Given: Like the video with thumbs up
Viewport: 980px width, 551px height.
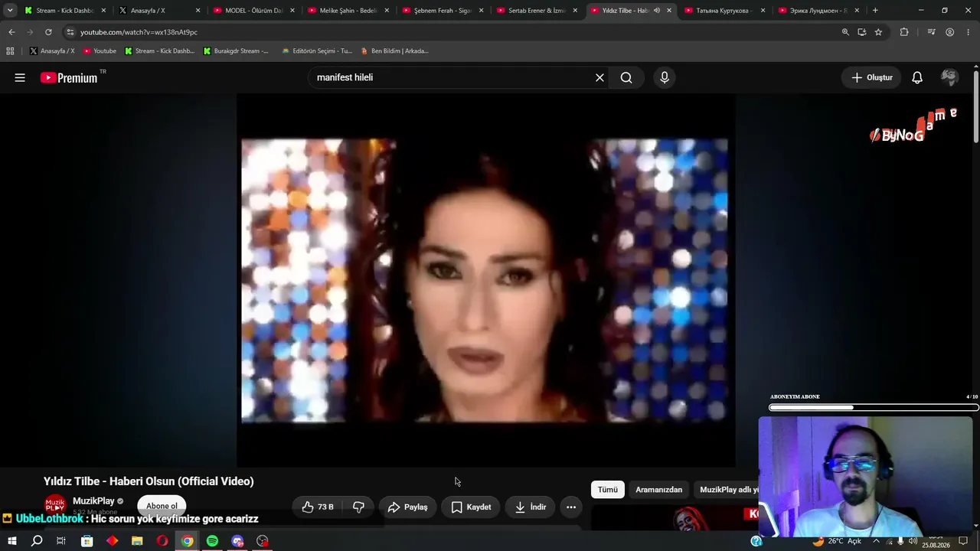Looking at the screenshot, I should click(318, 507).
